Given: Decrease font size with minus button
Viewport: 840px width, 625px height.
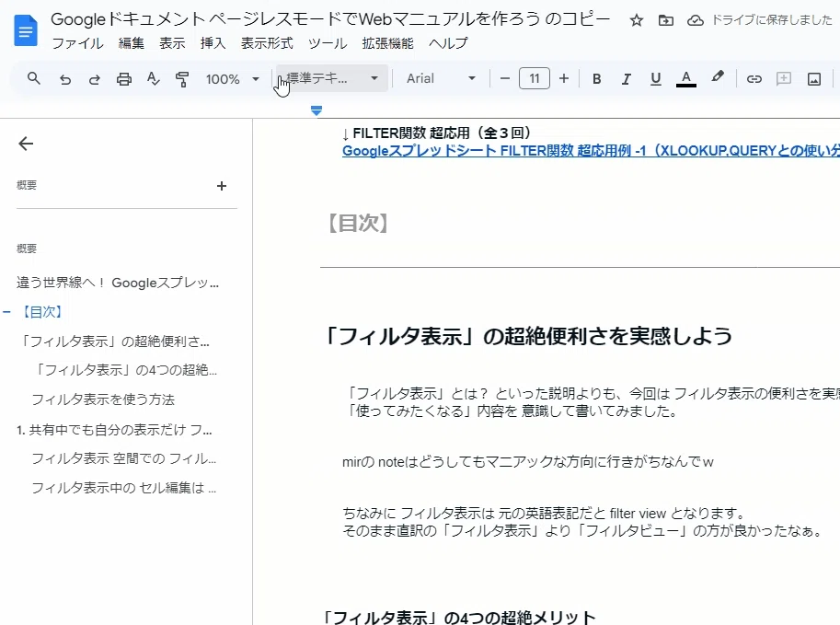Looking at the screenshot, I should (x=504, y=79).
